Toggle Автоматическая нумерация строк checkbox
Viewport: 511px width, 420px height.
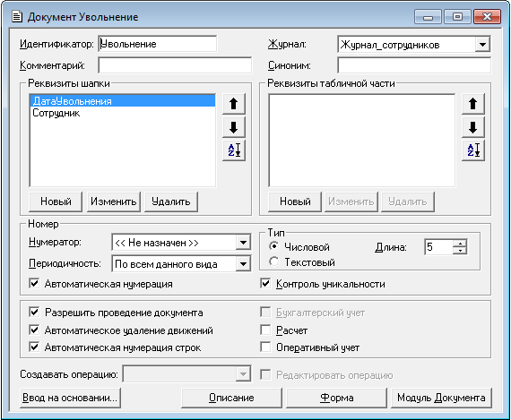(x=34, y=347)
